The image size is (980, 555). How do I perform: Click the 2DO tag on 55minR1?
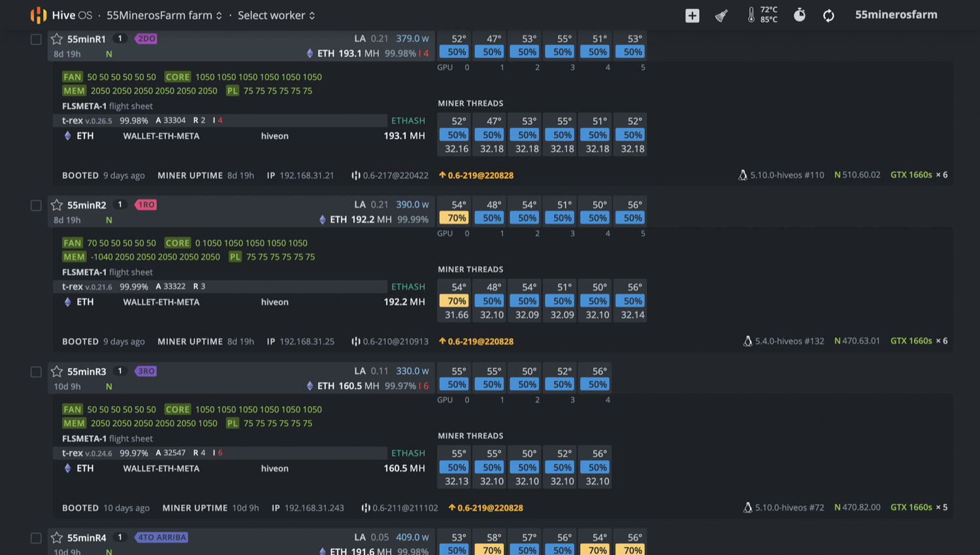point(146,39)
